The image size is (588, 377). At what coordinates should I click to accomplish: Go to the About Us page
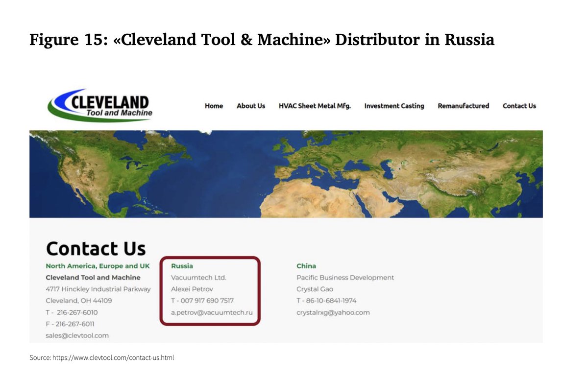click(251, 106)
